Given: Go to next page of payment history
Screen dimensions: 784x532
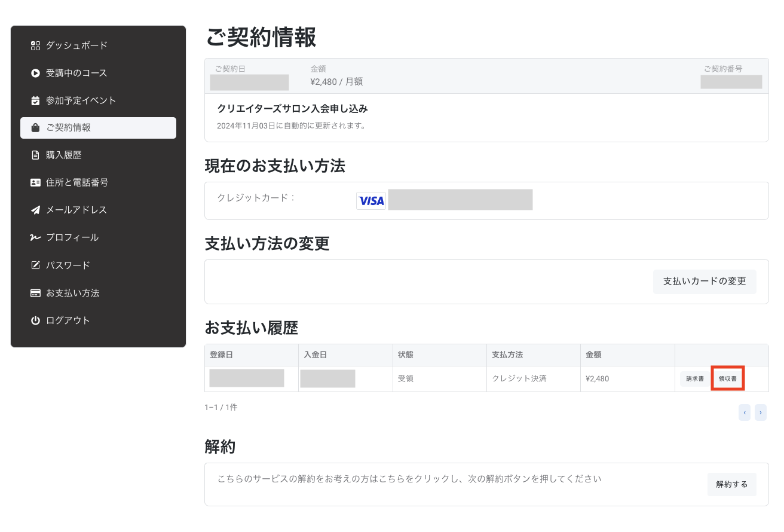Looking at the screenshot, I should tap(760, 412).
